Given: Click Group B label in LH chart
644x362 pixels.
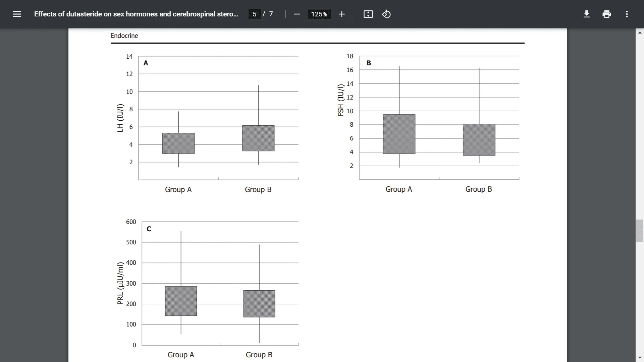Looking at the screenshot, I should [258, 189].
